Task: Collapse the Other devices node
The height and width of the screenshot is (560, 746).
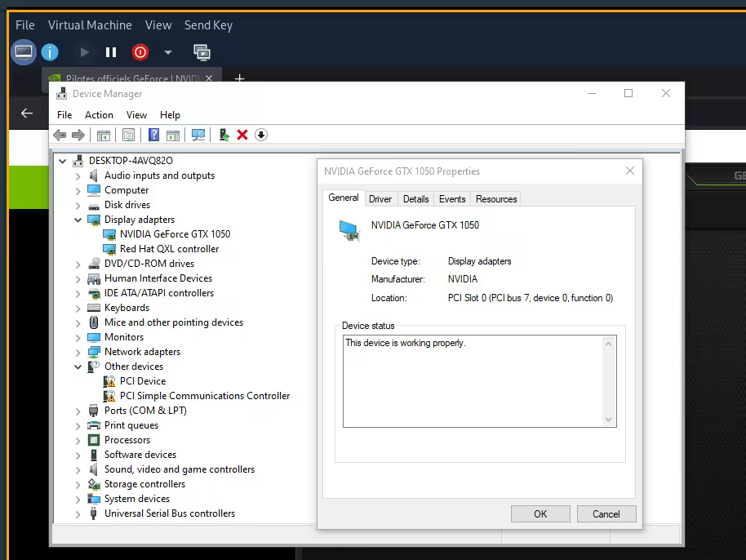Action: 78,367
